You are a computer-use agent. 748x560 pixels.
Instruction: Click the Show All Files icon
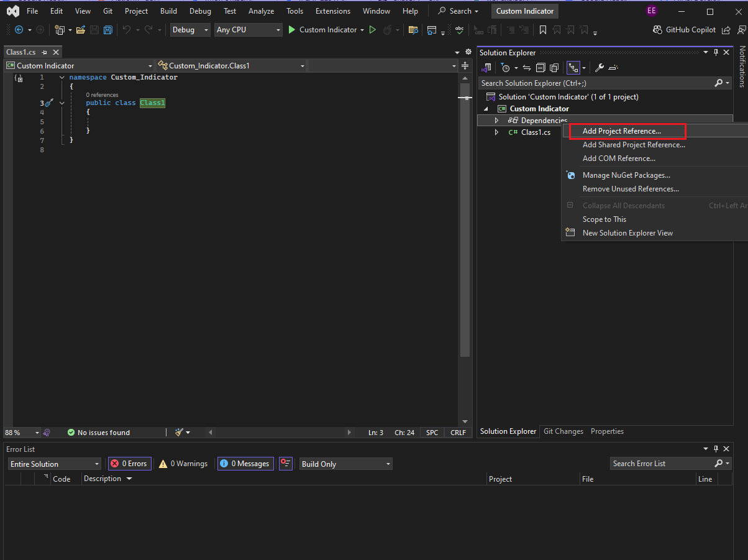click(554, 68)
